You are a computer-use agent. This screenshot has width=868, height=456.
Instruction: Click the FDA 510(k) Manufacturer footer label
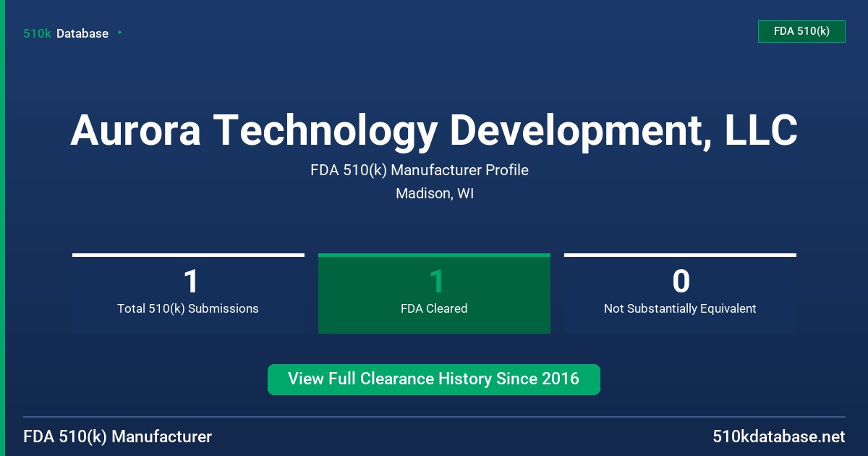pyautogui.click(x=118, y=437)
